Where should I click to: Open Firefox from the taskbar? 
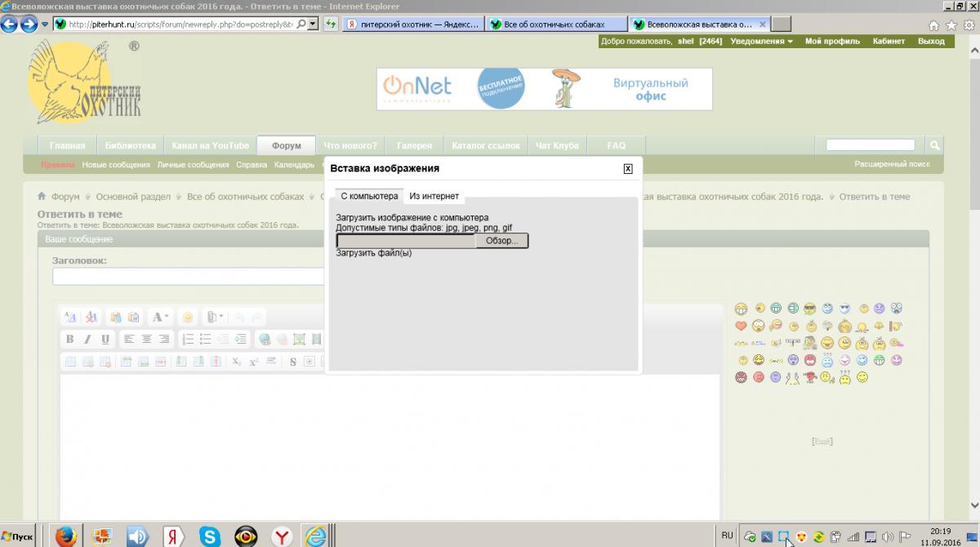pyautogui.click(x=65, y=536)
